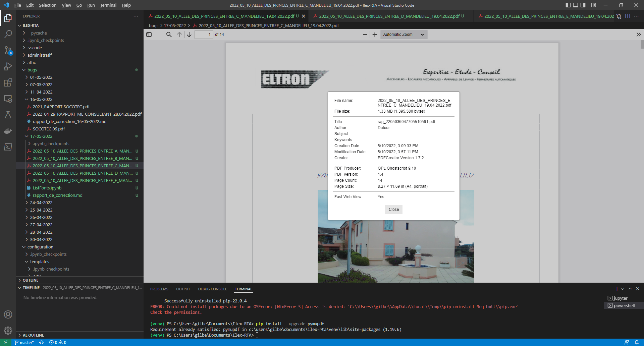Open the Terminal menu
Screen dimensions: 644x346
(x=108, y=5)
